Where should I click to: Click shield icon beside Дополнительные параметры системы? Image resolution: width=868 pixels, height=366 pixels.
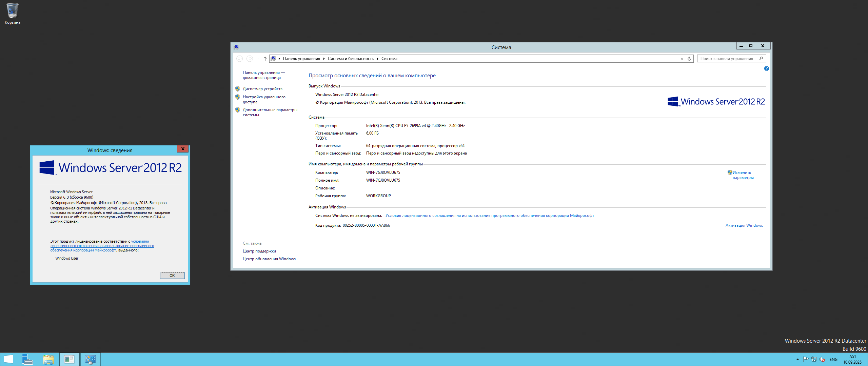(238, 110)
